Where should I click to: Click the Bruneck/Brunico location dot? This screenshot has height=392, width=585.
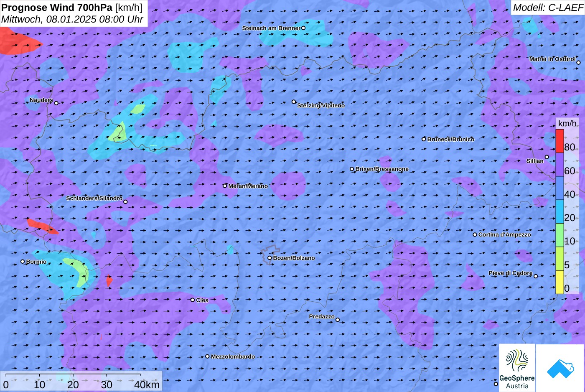[424, 139]
